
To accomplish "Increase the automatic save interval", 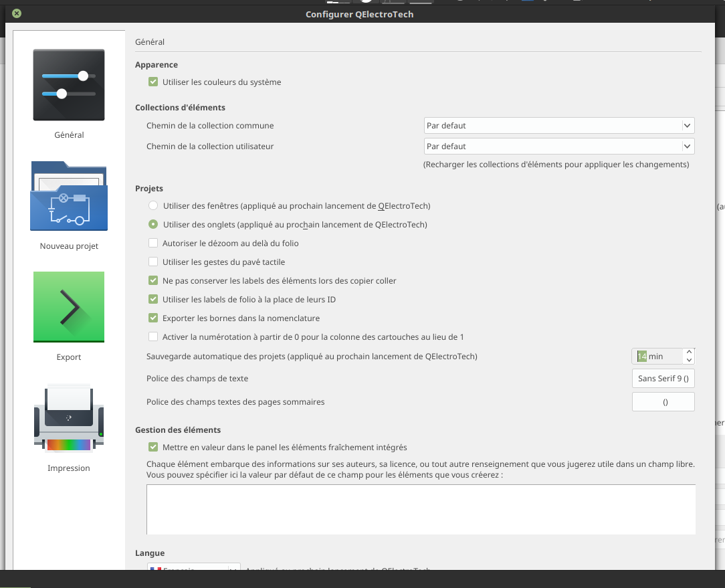I will pyautogui.click(x=689, y=353).
